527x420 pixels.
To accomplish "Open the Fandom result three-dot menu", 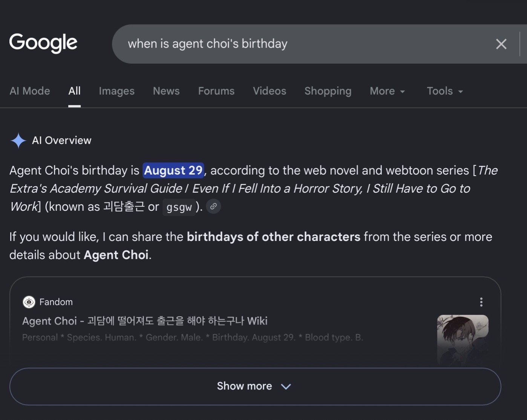I will (x=481, y=302).
